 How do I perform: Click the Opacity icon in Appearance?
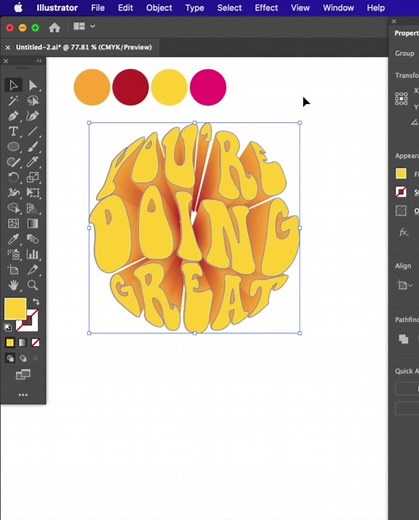pos(401,211)
